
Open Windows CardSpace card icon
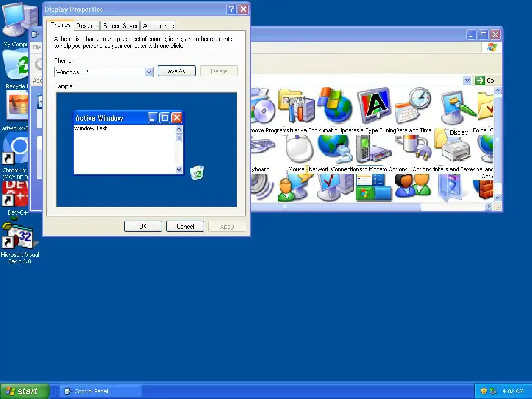point(451,187)
